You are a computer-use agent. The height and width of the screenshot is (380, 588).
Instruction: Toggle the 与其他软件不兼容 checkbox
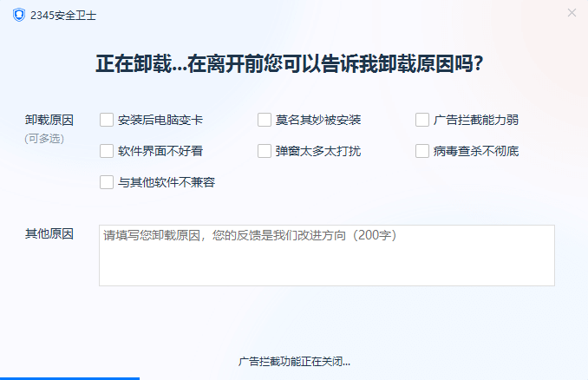[107, 182]
